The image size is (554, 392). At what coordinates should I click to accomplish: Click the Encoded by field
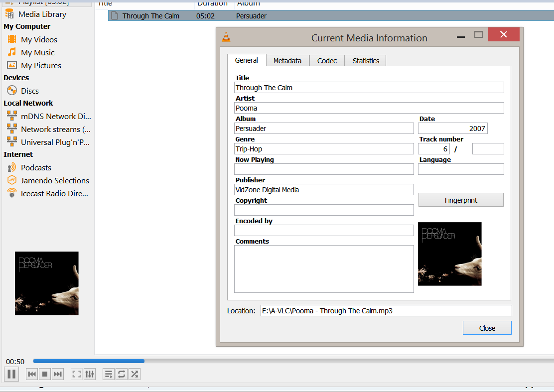click(324, 231)
